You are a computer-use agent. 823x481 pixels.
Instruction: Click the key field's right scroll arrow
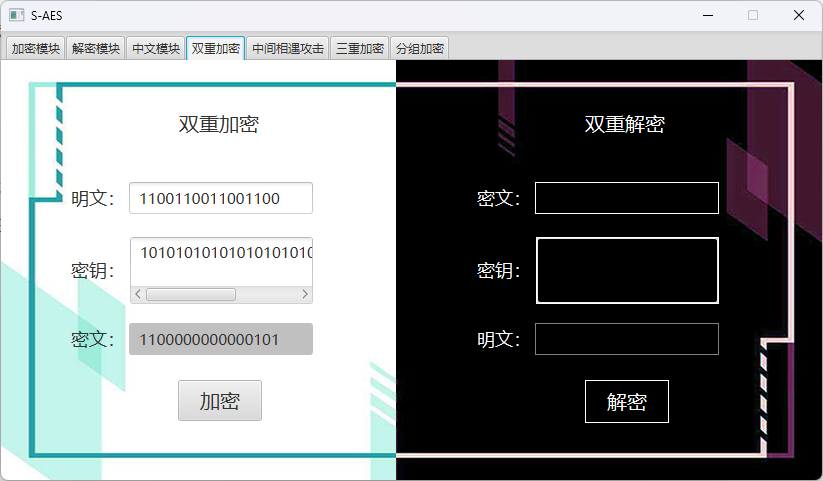tap(306, 295)
